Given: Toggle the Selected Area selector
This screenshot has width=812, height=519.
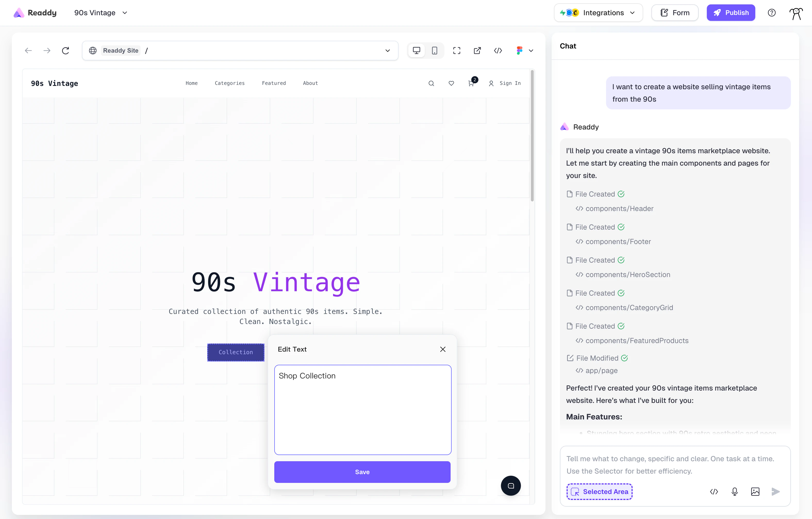Looking at the screenshot, I should 599,491.
